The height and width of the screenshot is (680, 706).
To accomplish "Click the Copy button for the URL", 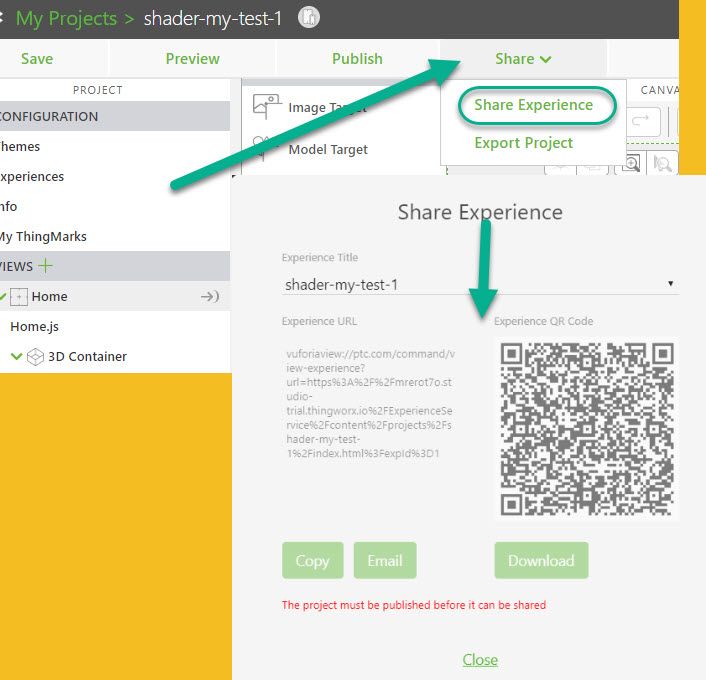I will [x=312, y=560].
